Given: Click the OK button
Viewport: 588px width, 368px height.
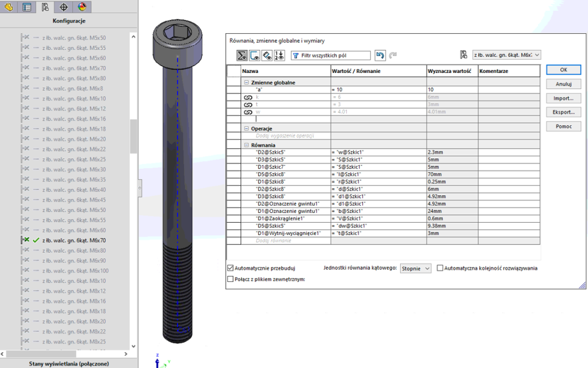Looking at the screenshot, I should pos(563,69).
